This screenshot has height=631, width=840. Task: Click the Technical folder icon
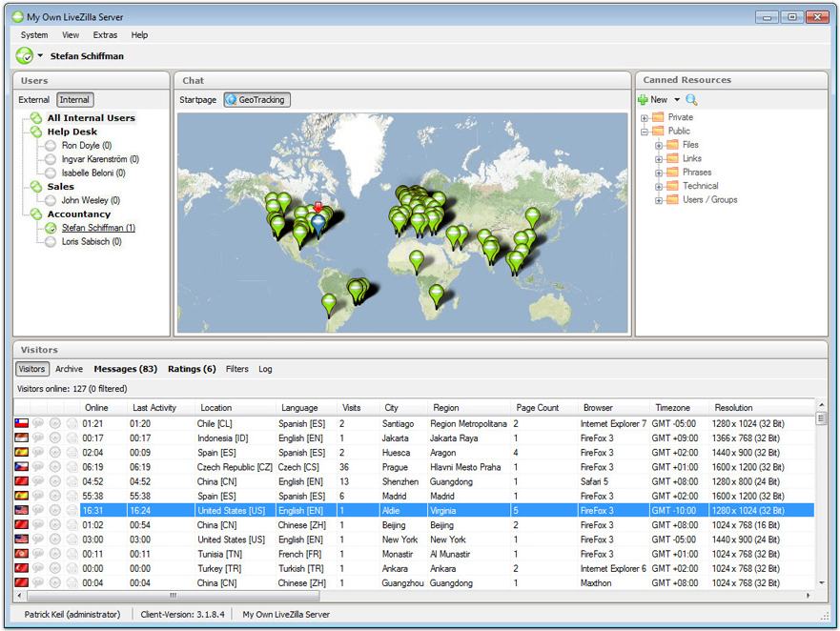pos(672,186)
